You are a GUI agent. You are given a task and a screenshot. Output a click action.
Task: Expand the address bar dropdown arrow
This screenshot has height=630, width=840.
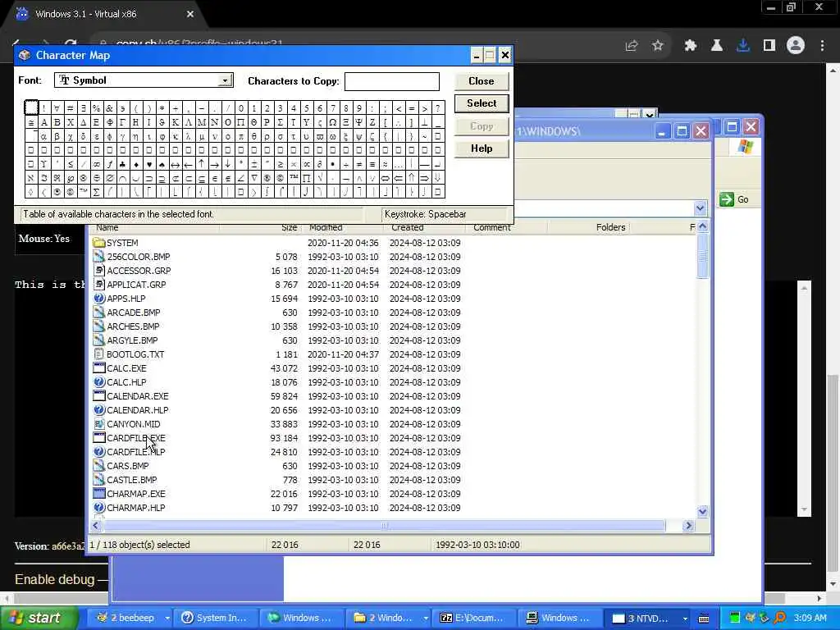tap(700, 208)
